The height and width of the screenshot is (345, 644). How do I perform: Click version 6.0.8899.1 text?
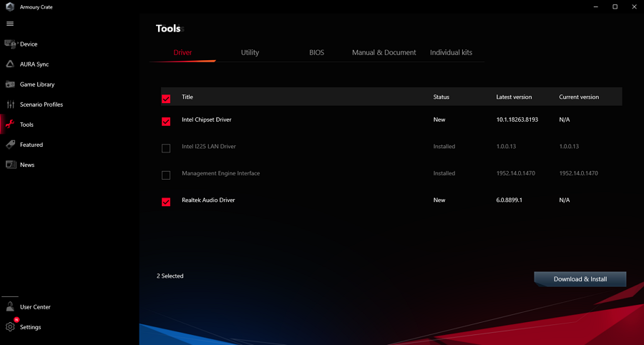tap(509, 200)
